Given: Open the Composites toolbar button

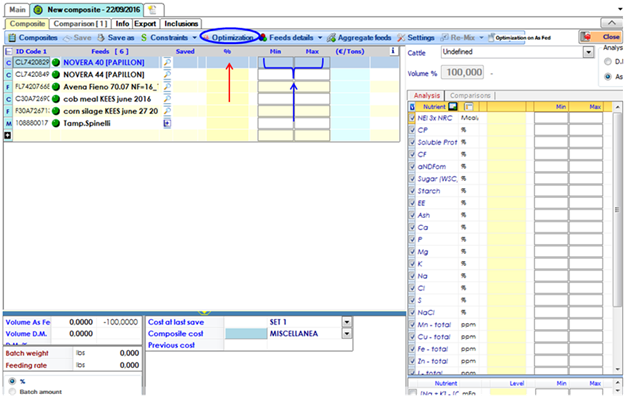Looking at the screenshot, I should [33, 37].
